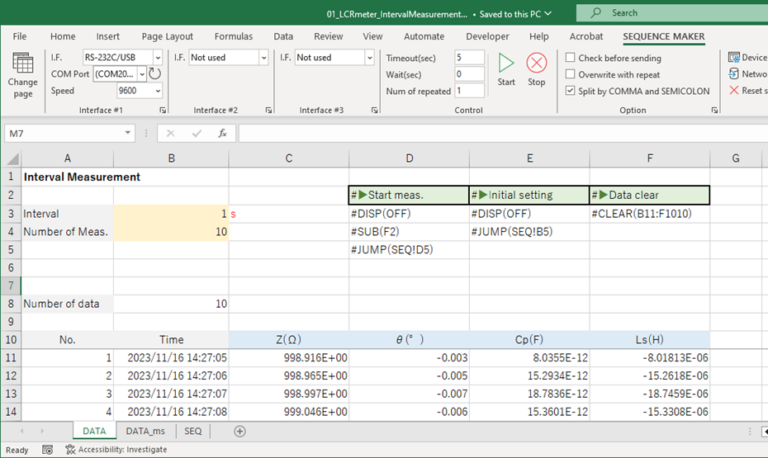
Task: Uncheck Split by COMMA and SEMICOLON
Action: [x=570, y=90]
